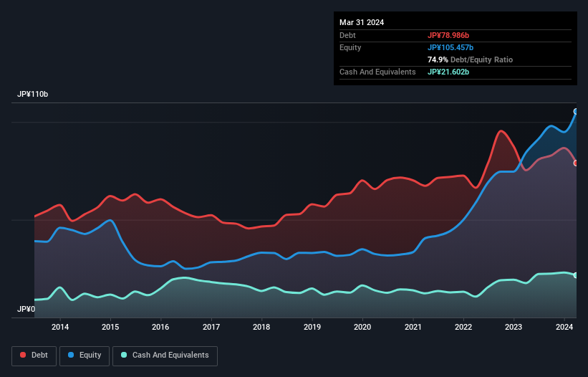This screenshot has width=588, height=377.
Task: Click the 2014 x-axis label
Action: 60,327
